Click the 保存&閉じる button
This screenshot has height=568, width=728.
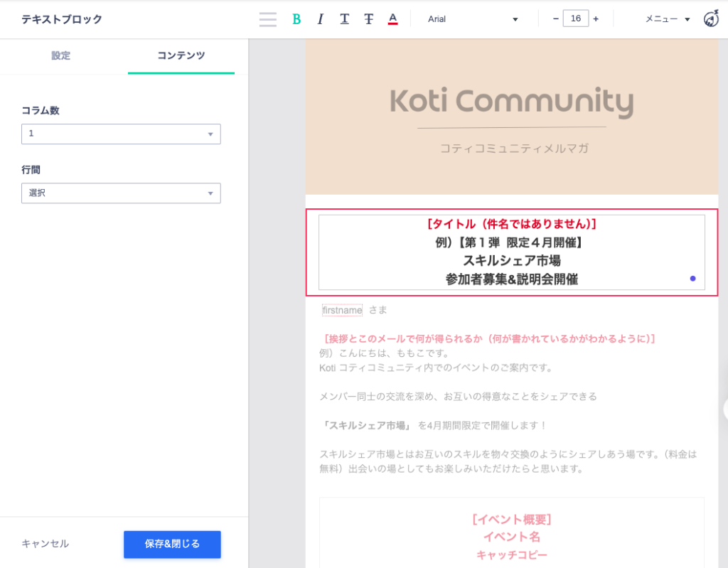172,545
